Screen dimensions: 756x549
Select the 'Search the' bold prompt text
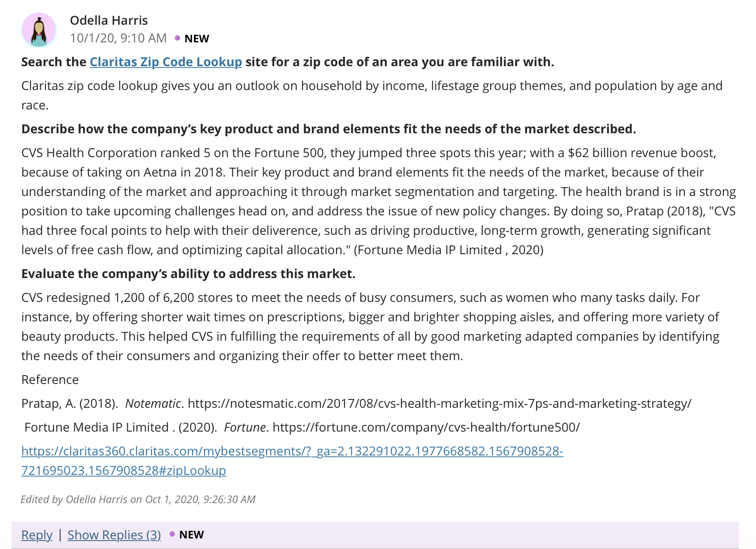coord(54,62)
